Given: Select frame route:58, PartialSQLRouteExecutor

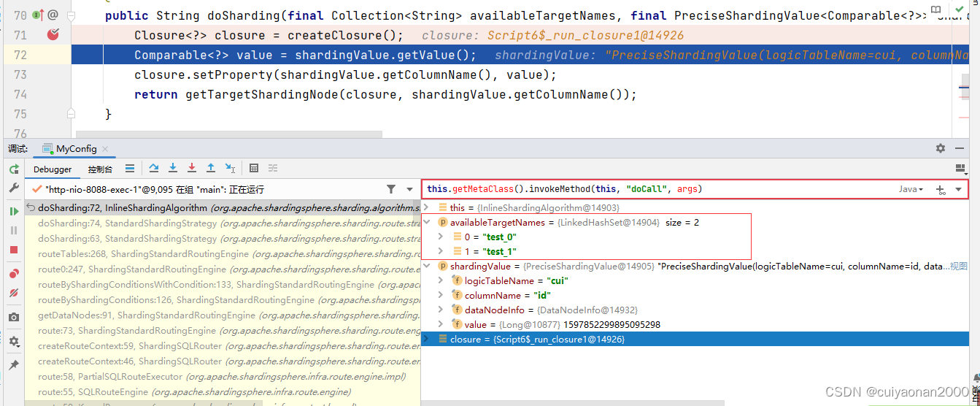Looking at the screenshot, I should [223, 377].
